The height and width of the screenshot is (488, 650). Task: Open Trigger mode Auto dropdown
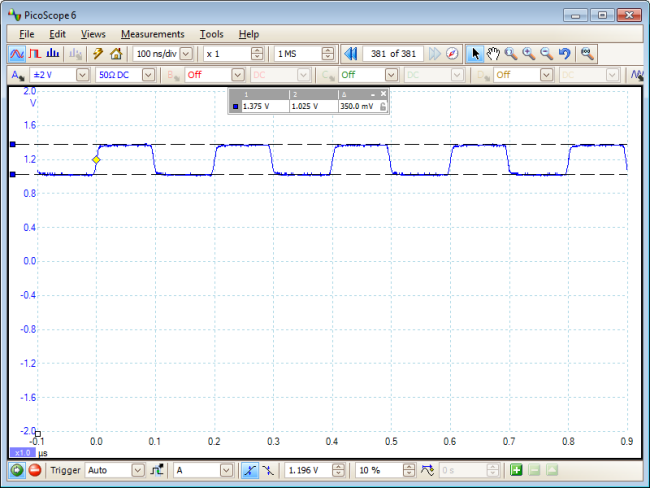pos(138,470)
